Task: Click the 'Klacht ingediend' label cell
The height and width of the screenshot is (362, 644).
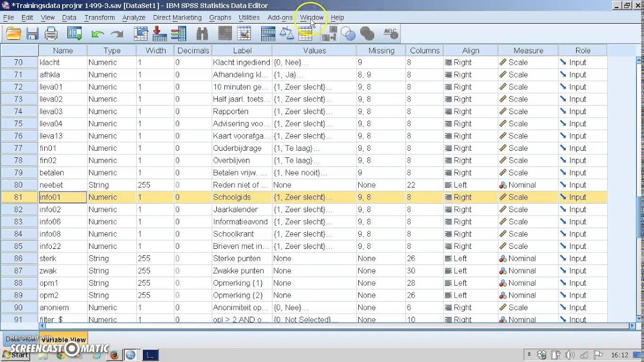Action: pos(242,62)
